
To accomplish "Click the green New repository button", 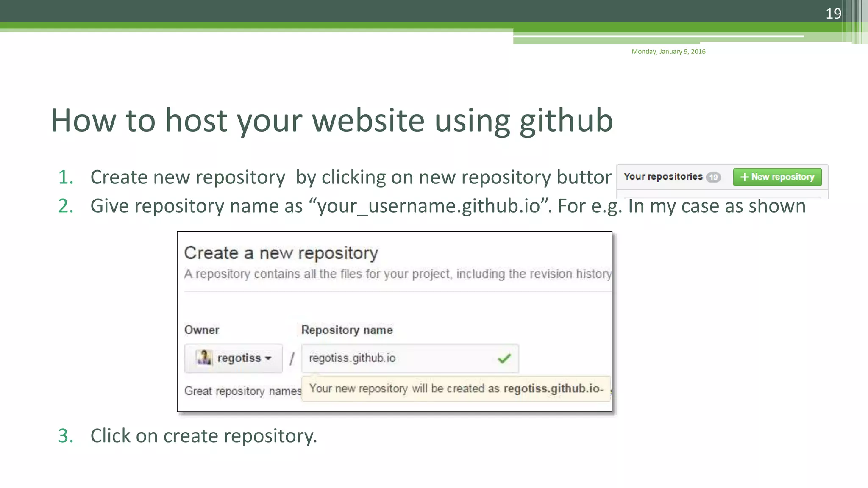I will [777, 177].
